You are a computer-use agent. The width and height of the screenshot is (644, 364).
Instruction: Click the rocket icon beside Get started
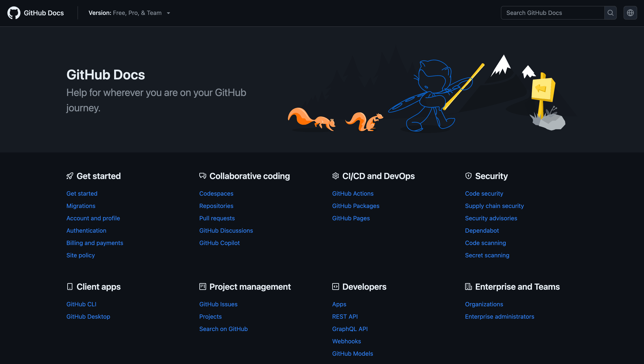click(70, 176)
